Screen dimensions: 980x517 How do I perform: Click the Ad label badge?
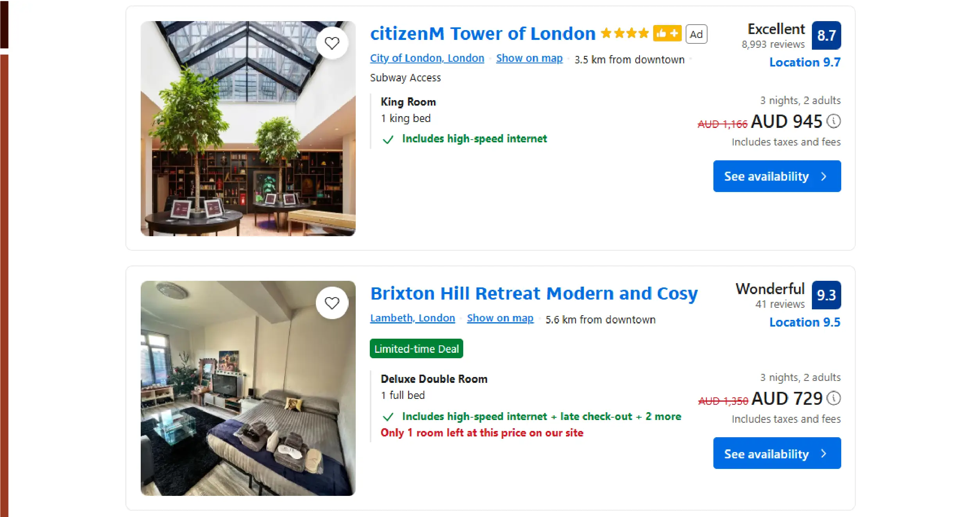696,34
